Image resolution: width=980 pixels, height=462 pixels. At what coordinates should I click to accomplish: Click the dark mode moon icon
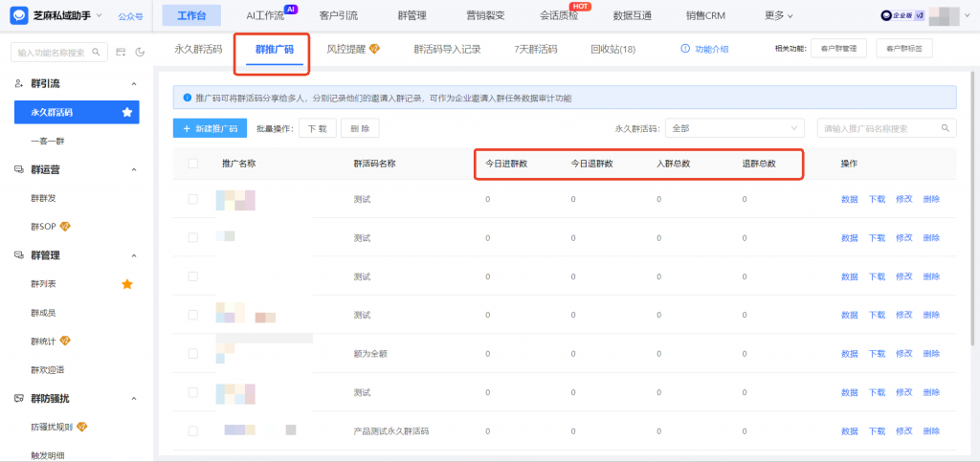coord(140,52)
